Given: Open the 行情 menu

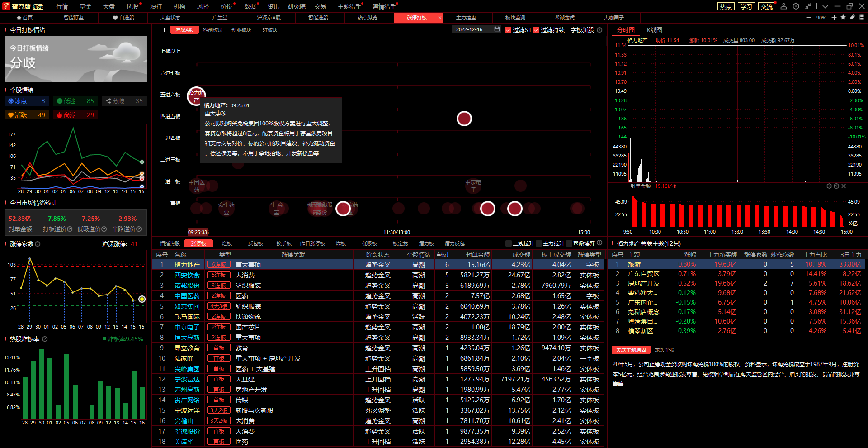Looking at the screenshot, I should tap(62, 6).
